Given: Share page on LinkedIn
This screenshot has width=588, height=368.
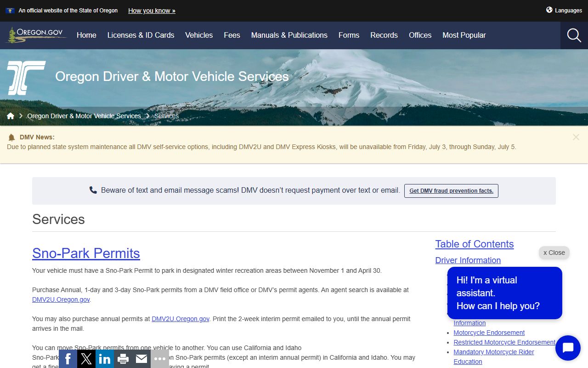Looking at the screenshot, I should (105, 359).
